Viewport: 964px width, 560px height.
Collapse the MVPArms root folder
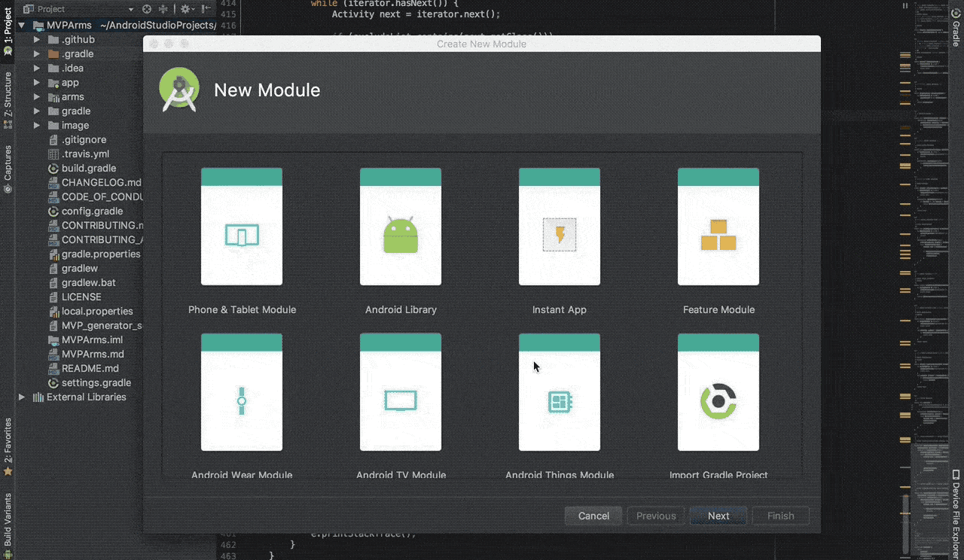pos(22,25)
